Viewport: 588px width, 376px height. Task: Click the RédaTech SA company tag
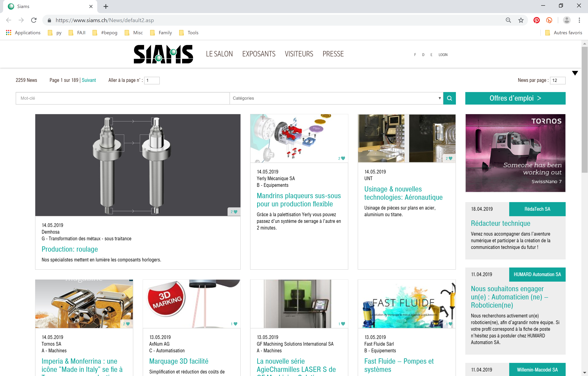537,209
